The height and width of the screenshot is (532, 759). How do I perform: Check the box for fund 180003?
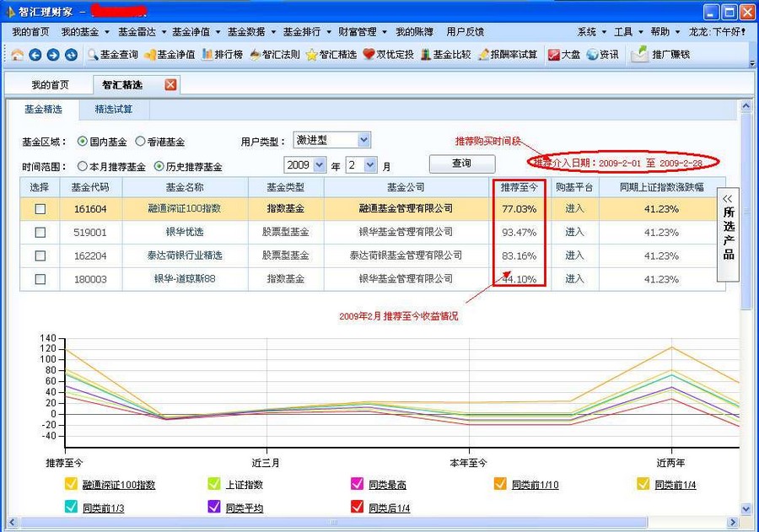point(40,279)
